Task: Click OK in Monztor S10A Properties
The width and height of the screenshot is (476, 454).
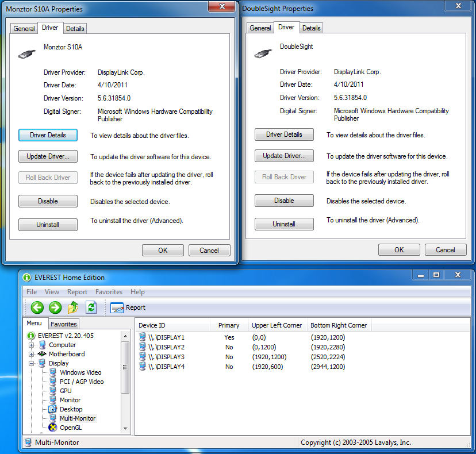Action: pyautogui.click(x=163, y=251)
